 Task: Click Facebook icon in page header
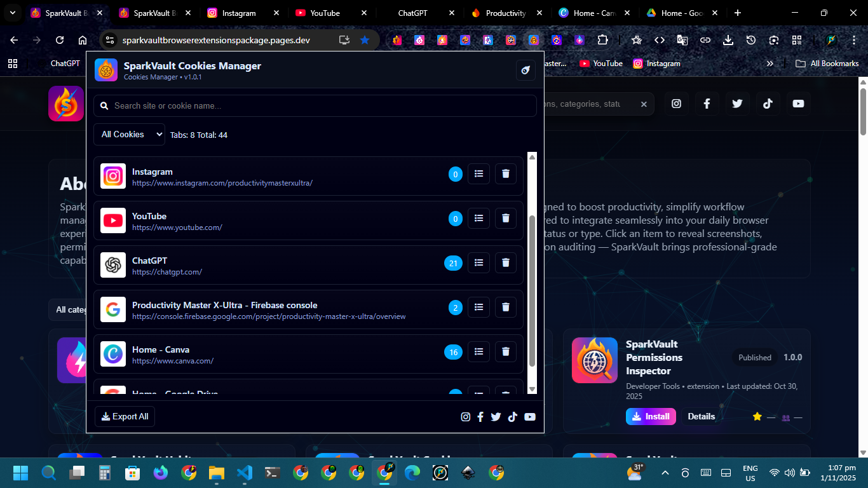(707, 104)
